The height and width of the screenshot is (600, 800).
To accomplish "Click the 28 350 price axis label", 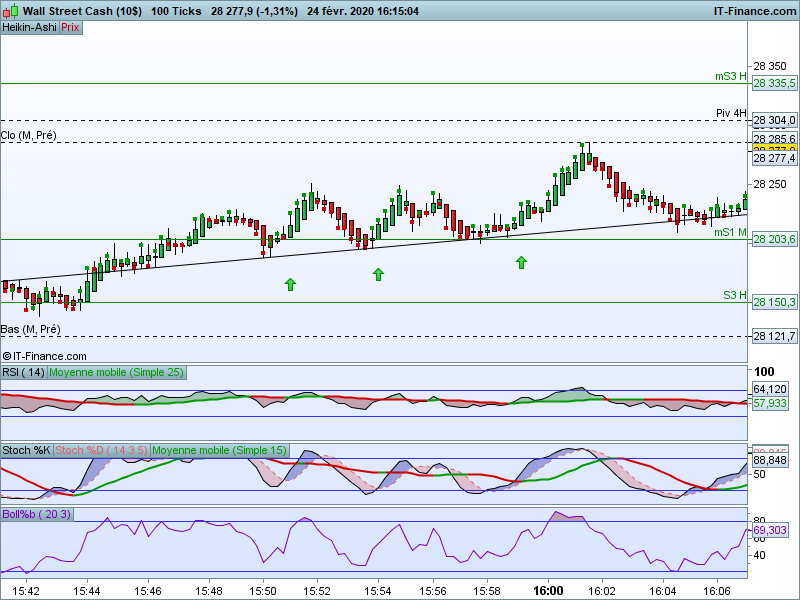I will point(770,66).
